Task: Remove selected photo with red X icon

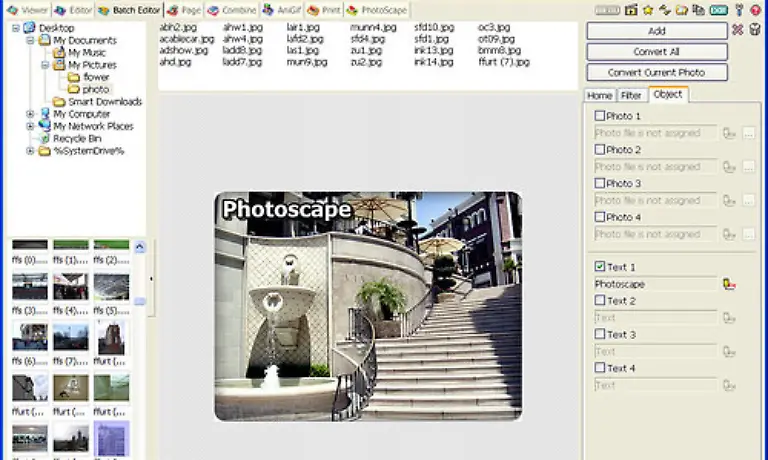Action: [738, 30]
